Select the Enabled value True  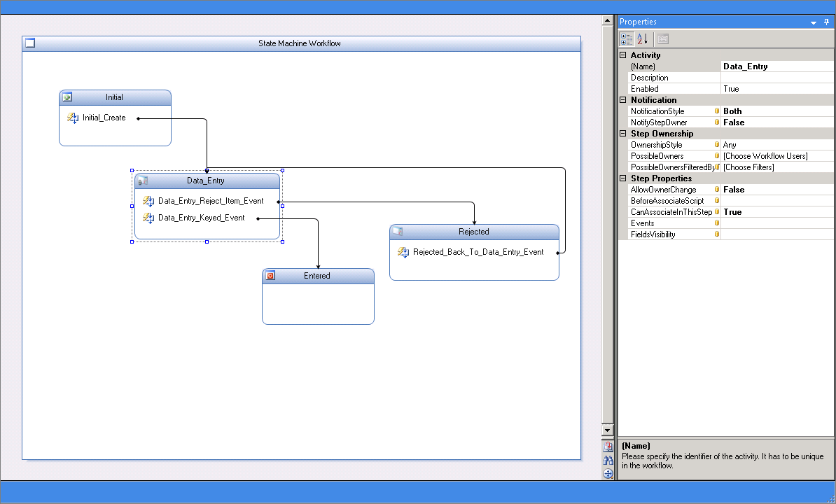777,89
